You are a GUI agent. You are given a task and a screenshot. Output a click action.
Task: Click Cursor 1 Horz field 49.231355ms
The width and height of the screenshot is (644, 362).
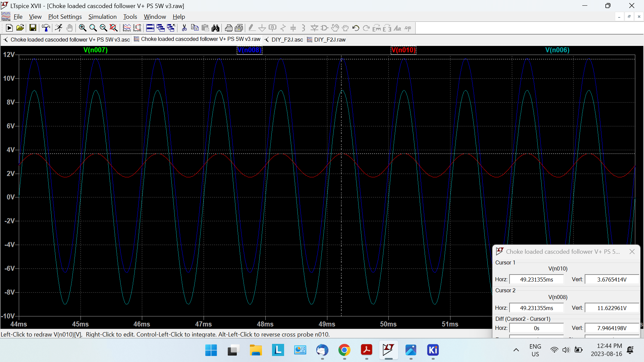[536, 280]
